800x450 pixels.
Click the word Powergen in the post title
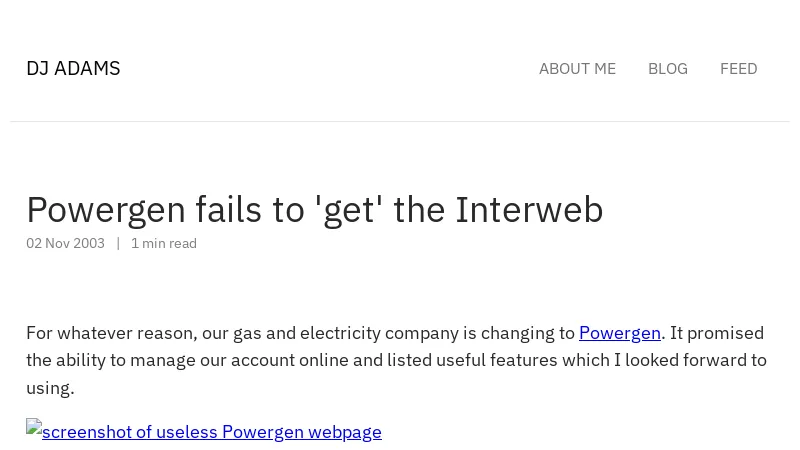point(106,209)
